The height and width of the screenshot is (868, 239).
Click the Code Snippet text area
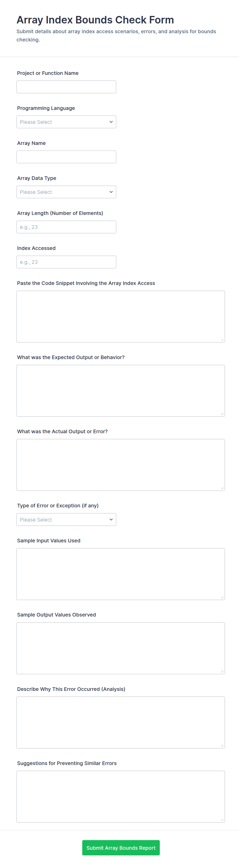point(121,317)
